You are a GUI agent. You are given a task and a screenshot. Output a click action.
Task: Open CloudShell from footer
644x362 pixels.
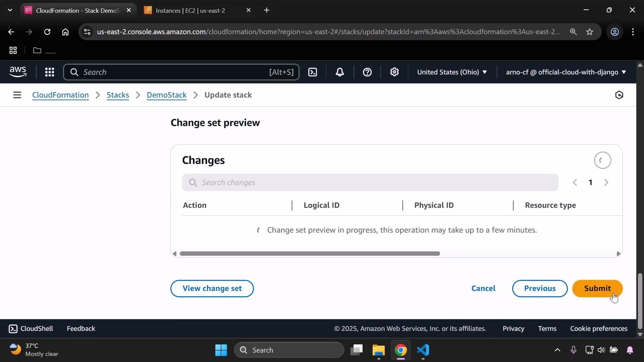point(31,329)
